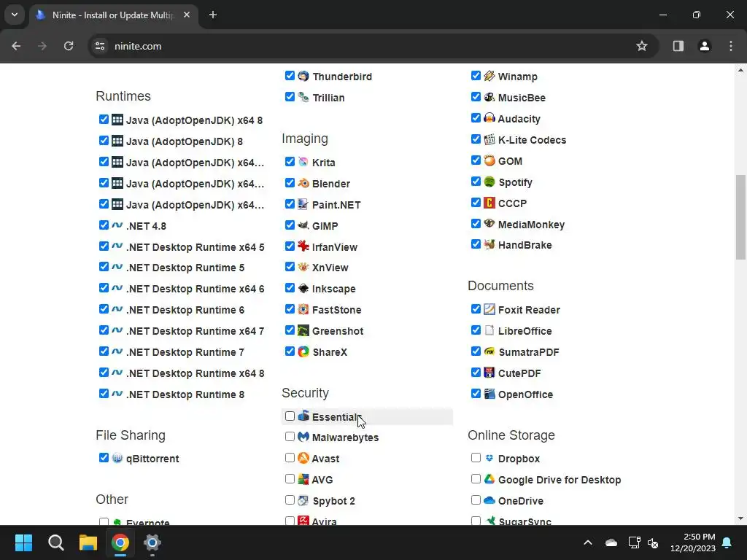Click the XnView label
This screenshot has height=560, width=747.
point(330,268)
